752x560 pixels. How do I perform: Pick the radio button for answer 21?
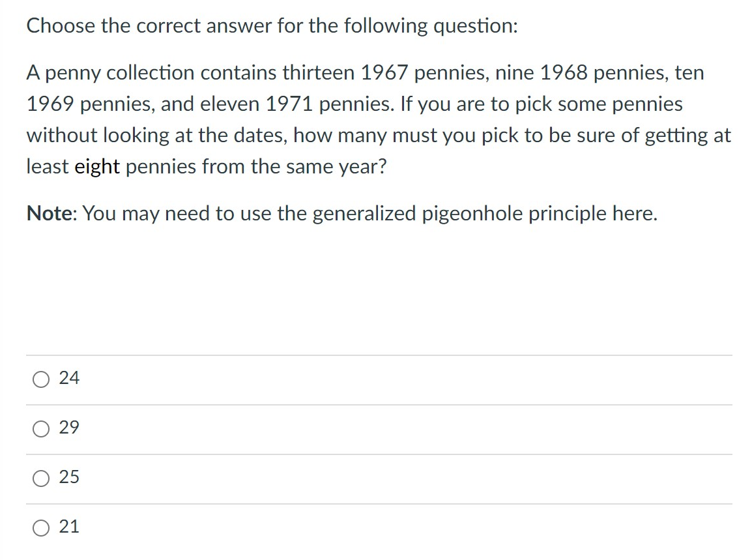[41, 528]
